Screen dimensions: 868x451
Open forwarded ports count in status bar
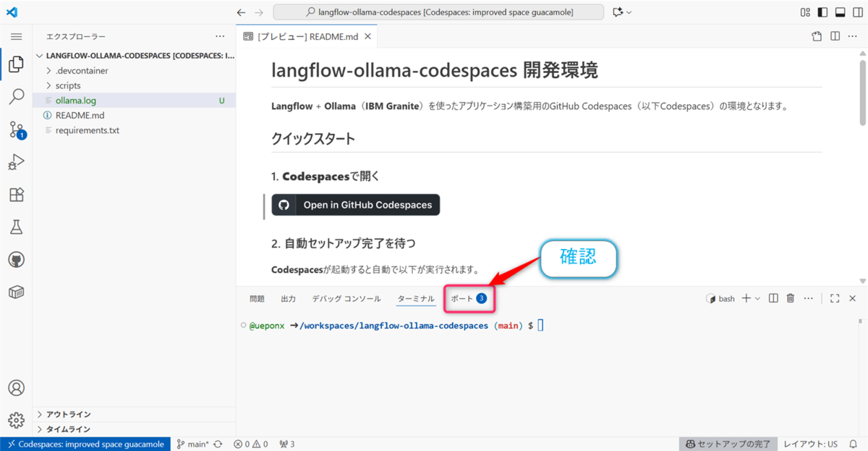287,444
